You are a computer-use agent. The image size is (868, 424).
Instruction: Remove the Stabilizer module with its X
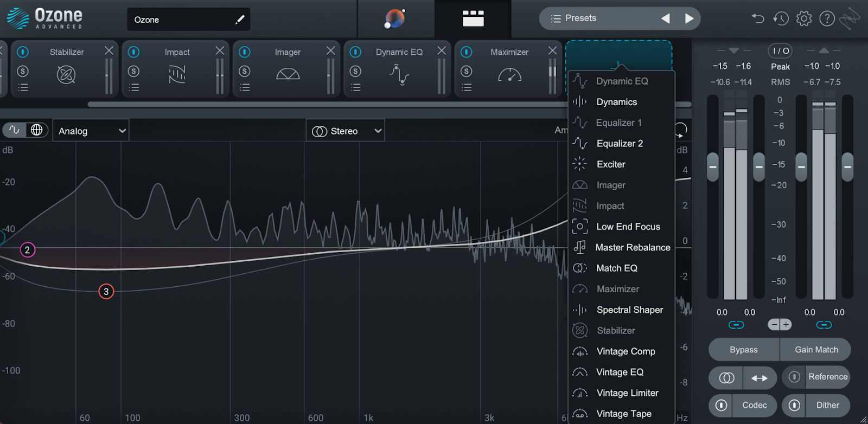109,50
